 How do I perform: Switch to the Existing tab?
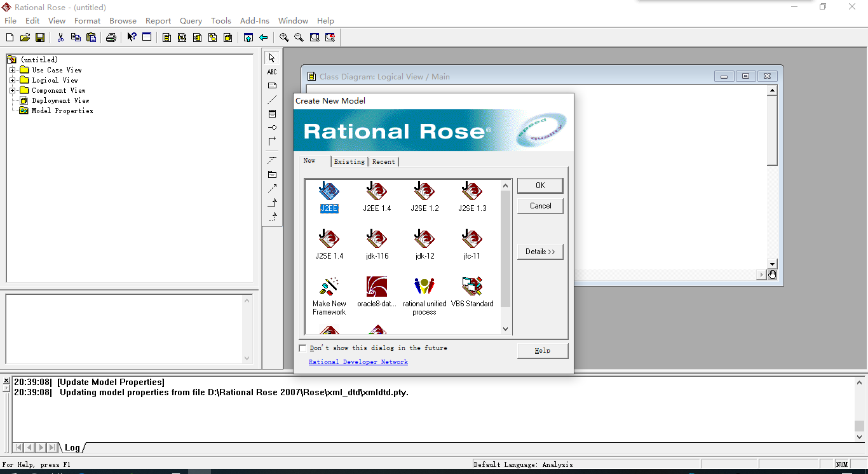[349, 161]
